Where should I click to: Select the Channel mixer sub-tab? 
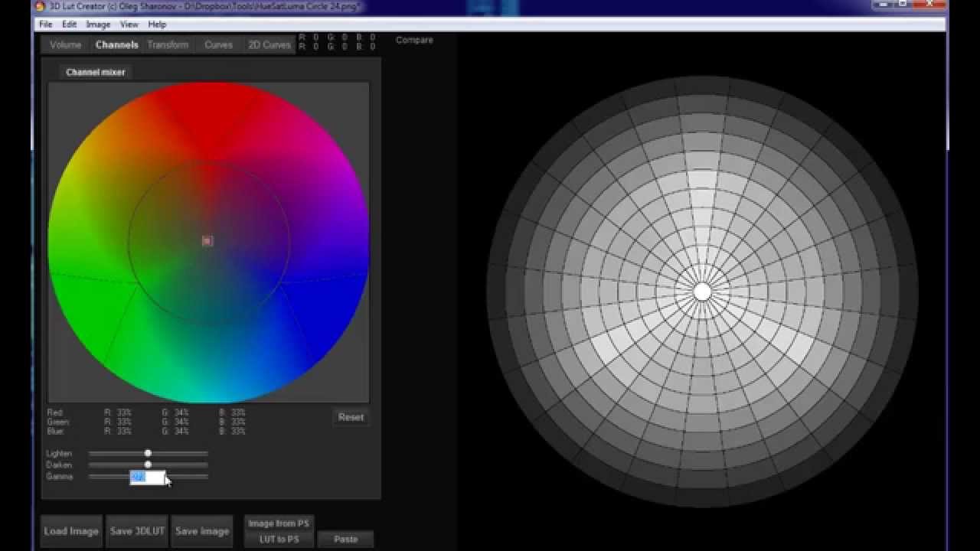click(x=96, y=73)
